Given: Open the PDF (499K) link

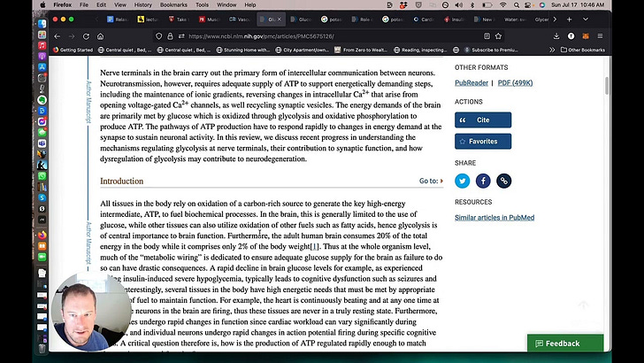Looking at the screenshot, I should [515, 83].
